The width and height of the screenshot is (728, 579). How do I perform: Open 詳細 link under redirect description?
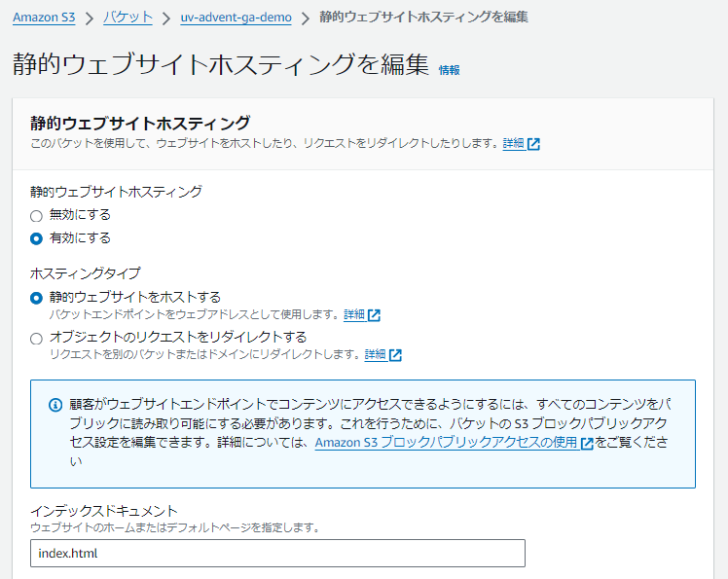coord(375,355)
